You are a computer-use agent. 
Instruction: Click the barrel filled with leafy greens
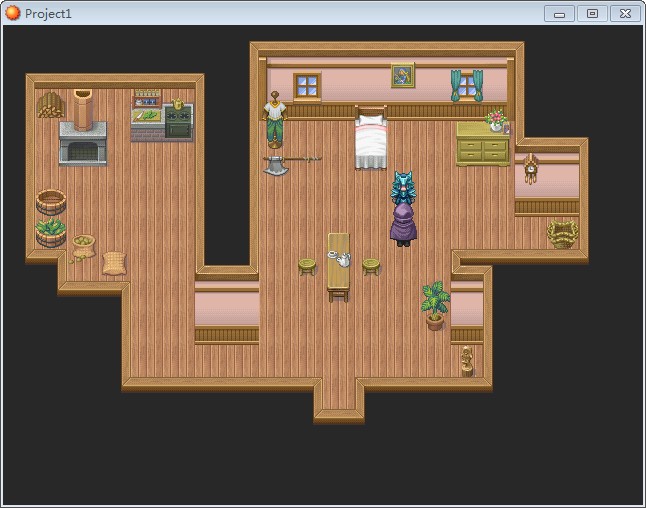51,232
